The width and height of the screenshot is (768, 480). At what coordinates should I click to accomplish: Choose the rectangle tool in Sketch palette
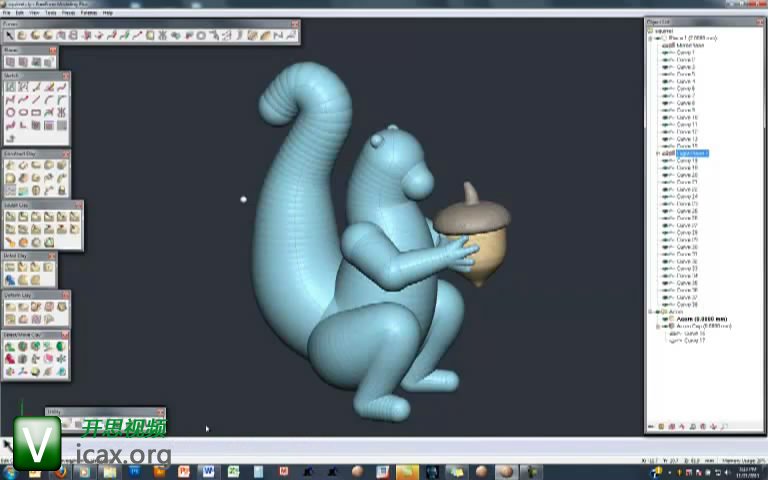point(36,113)
